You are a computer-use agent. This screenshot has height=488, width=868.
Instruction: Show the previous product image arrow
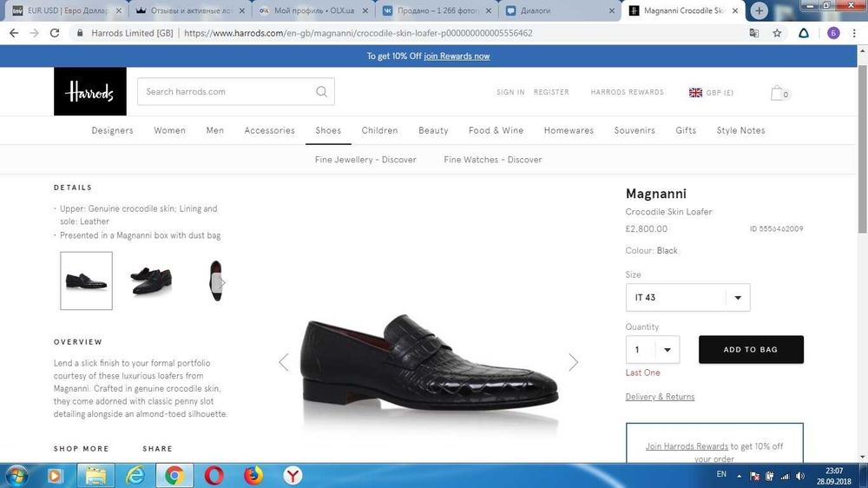coord(284,362)
